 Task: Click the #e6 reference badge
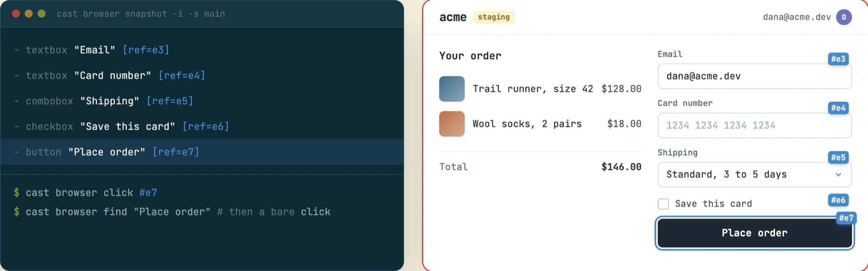pyautogui.click(x=838, y=200)
